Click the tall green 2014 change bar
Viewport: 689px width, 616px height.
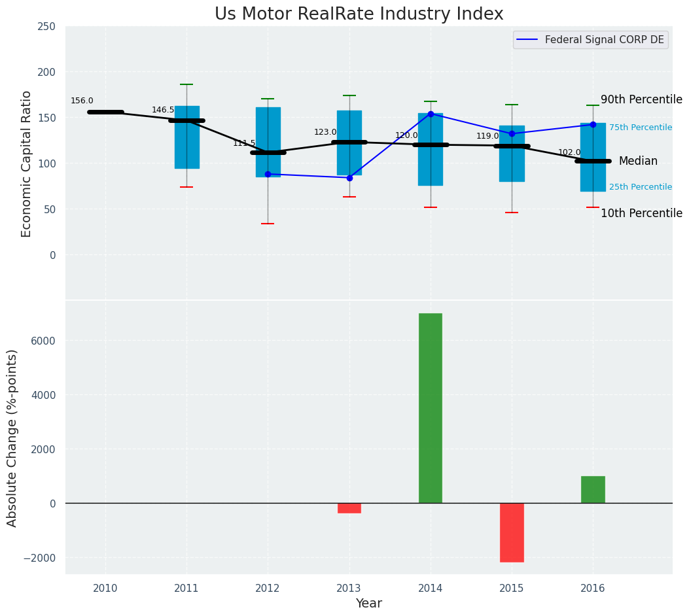[431, 408]
